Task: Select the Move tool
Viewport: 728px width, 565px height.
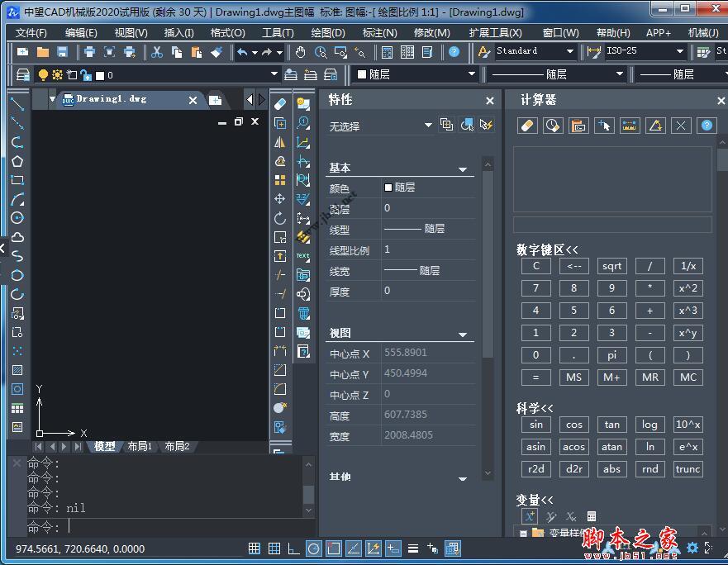Action: coord(280,199)
